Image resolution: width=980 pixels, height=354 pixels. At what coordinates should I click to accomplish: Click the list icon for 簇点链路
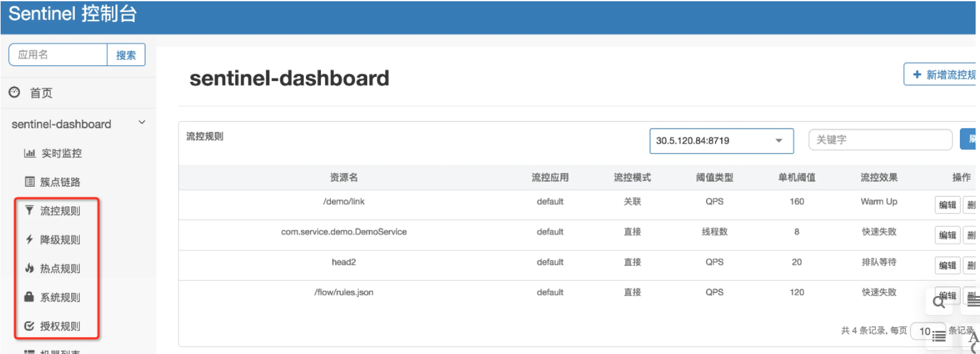(x=29, y=182)
